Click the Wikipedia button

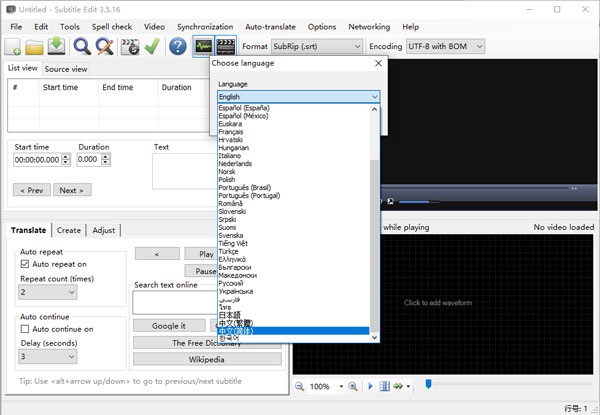(207, 359)
